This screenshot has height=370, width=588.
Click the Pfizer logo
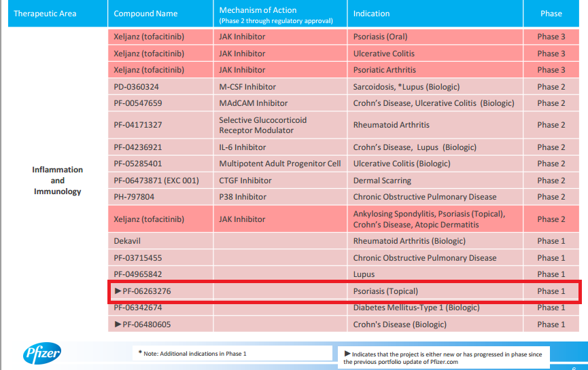[42, 354]
